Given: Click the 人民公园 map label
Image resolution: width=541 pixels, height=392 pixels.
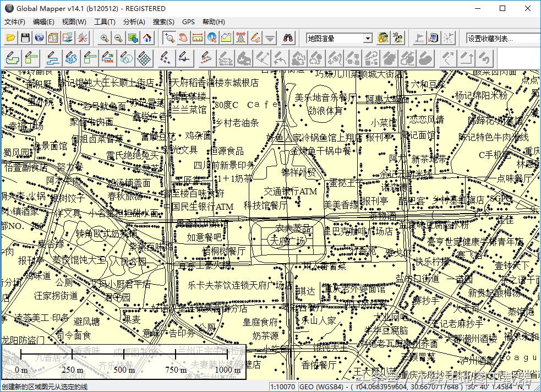Looking at the screenshot, I should click(x=129, y=261).
